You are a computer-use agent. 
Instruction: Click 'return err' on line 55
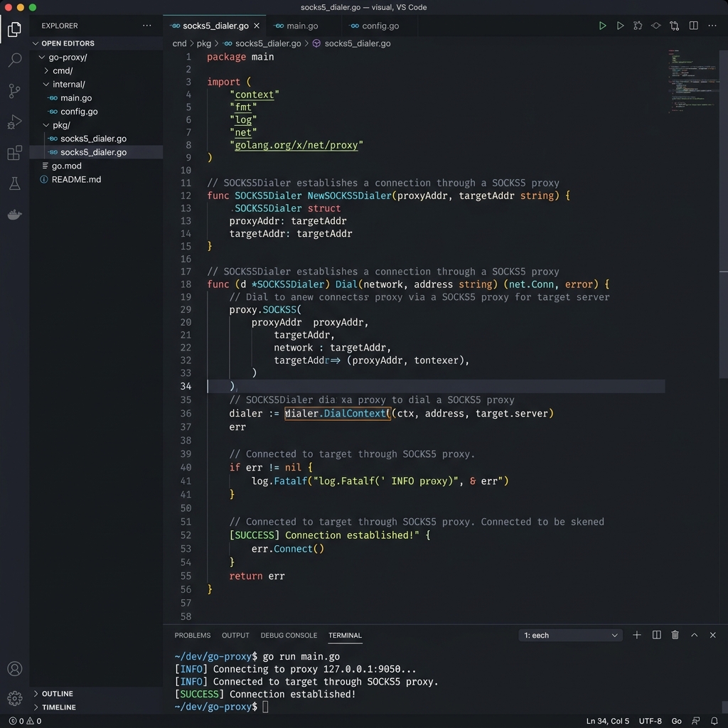tap(257, 576)
